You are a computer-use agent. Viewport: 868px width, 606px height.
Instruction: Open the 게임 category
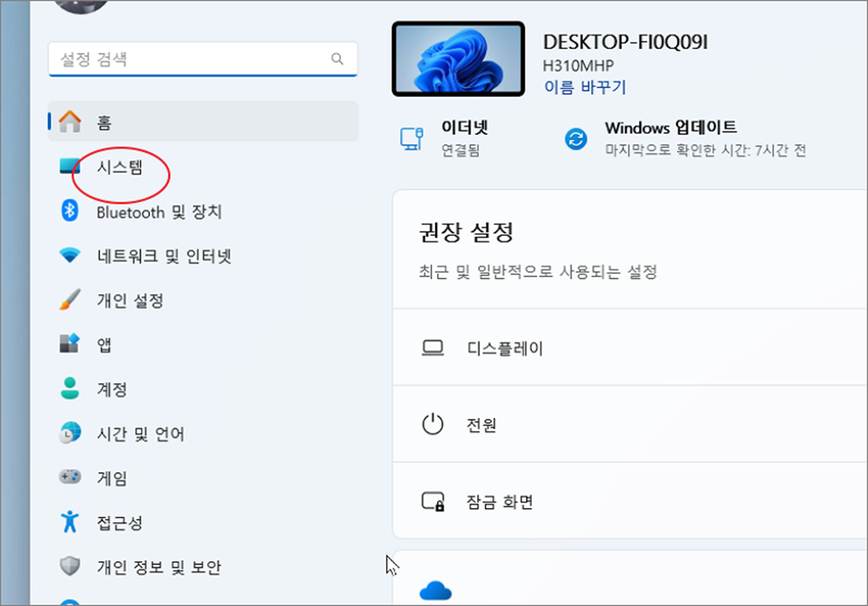(x=203, y=478)
